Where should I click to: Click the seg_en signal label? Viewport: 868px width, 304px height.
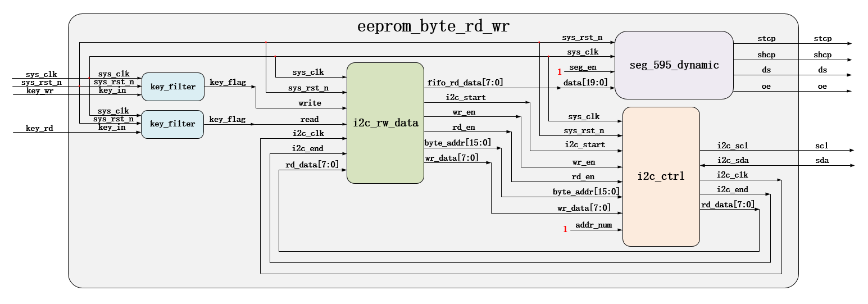[583, 67]
